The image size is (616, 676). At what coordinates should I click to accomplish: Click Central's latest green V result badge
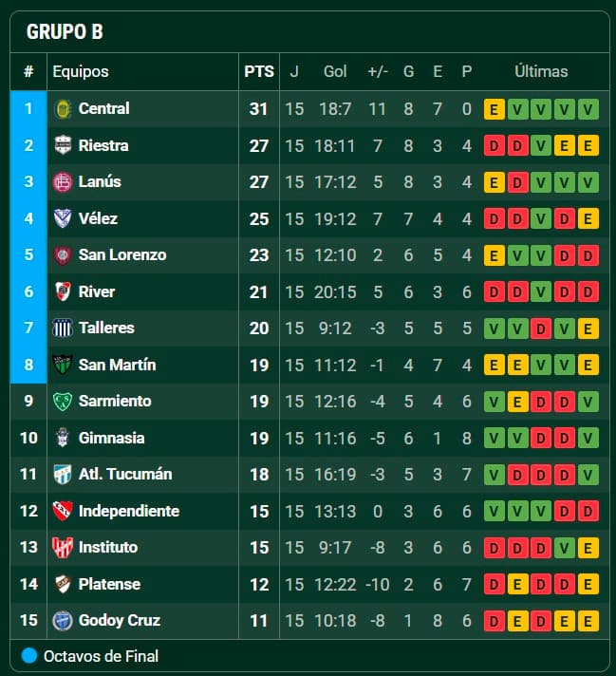pyautogui.click(x=588, y=109)
